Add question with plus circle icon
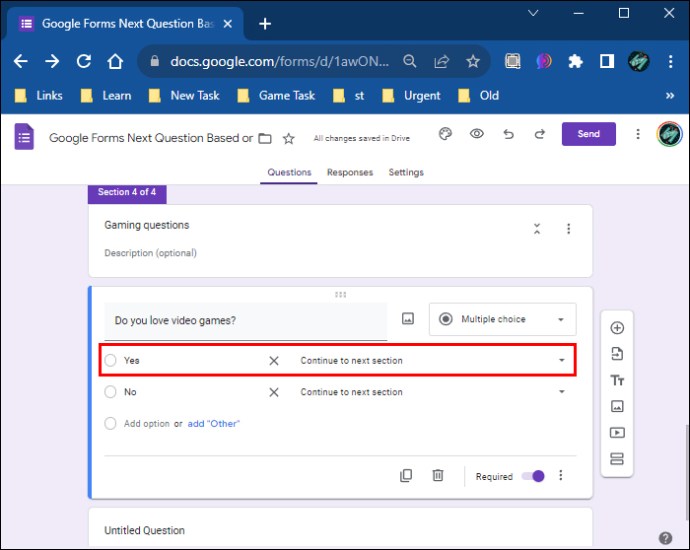 tap(617, 328)
